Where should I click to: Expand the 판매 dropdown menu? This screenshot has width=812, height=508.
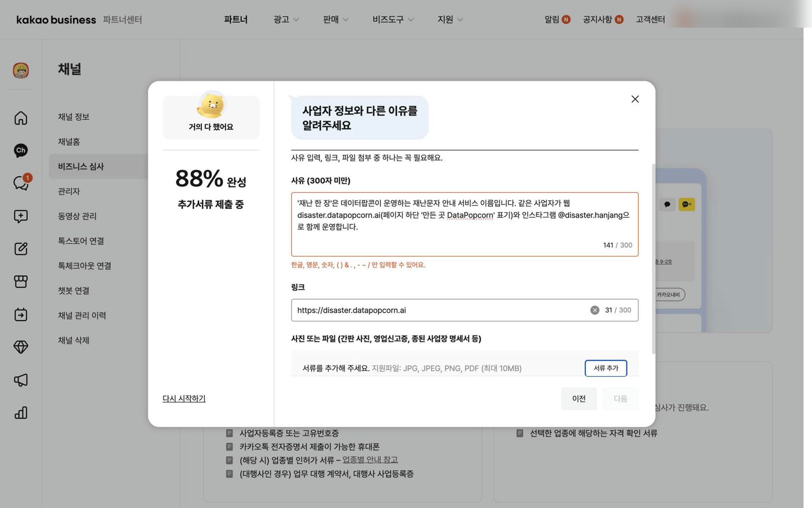336,20
